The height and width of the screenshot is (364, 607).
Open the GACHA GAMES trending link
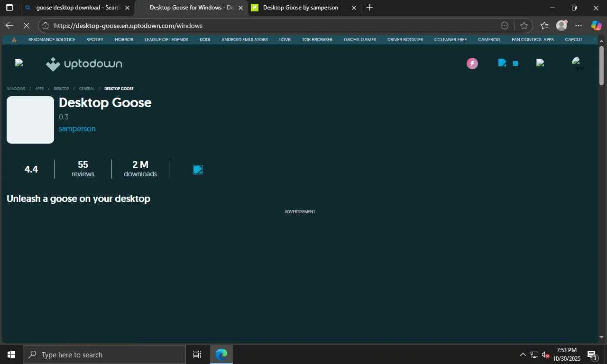coord(360,40)
